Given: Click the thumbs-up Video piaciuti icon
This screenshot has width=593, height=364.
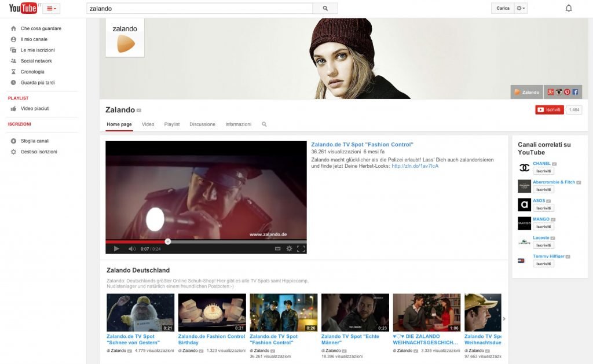Looking at the screenshot, I should tap(14, 108).
